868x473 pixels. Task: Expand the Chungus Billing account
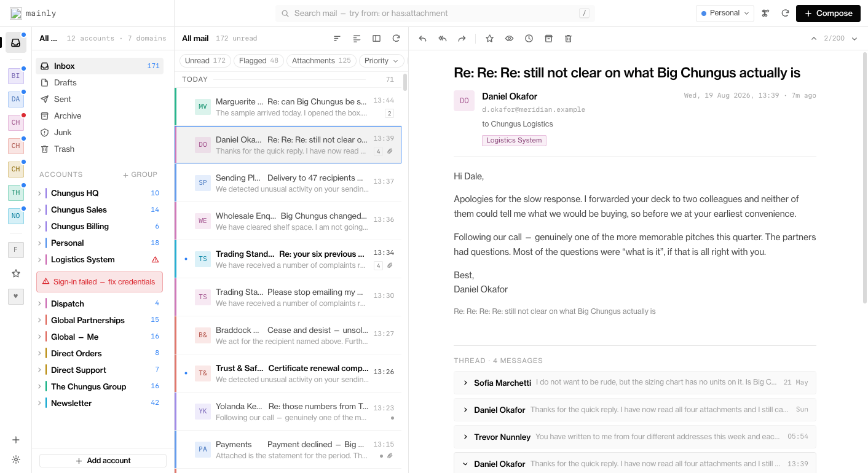pyautogui.click(x=40, y=226)
